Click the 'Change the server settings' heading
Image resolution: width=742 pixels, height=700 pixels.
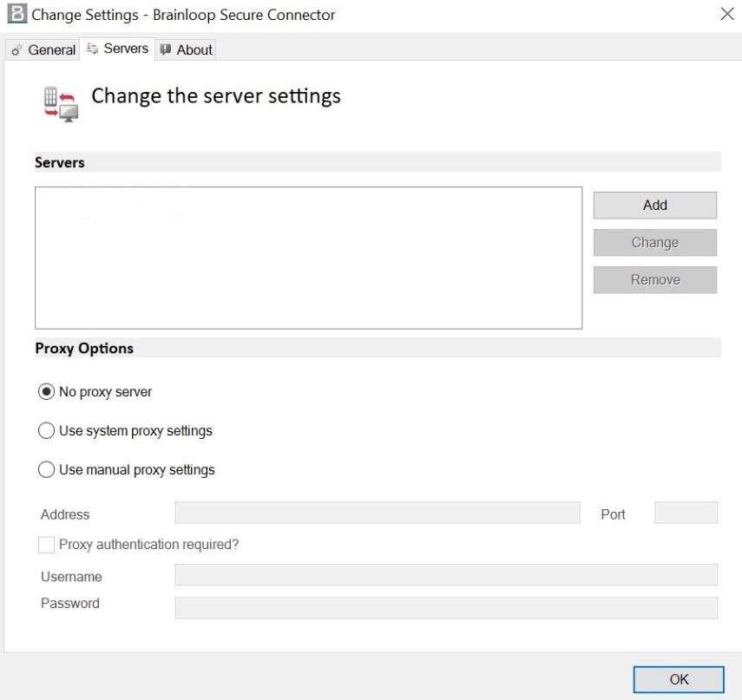click(x=216, y=96)
